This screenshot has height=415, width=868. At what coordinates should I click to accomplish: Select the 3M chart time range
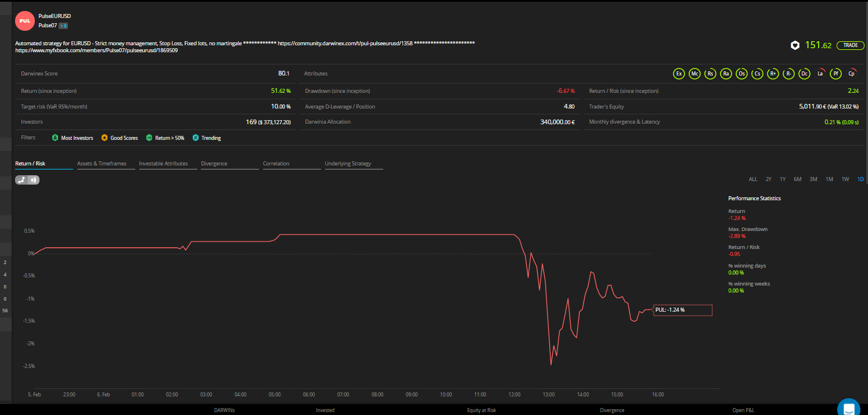coord(813,179)
